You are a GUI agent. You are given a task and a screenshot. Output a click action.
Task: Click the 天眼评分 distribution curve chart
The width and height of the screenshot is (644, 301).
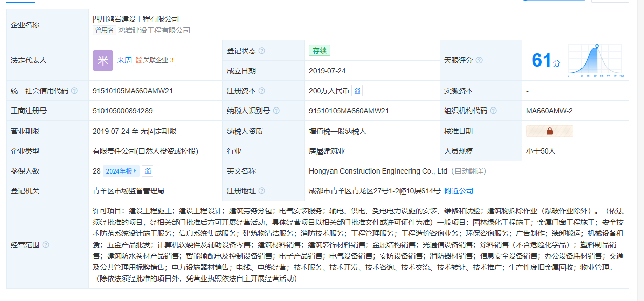tap(595, 60)
